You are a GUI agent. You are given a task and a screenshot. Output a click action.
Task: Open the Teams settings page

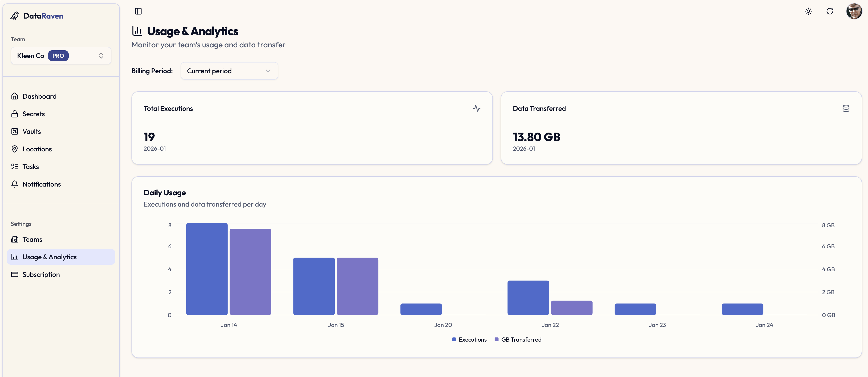[32, 239]
